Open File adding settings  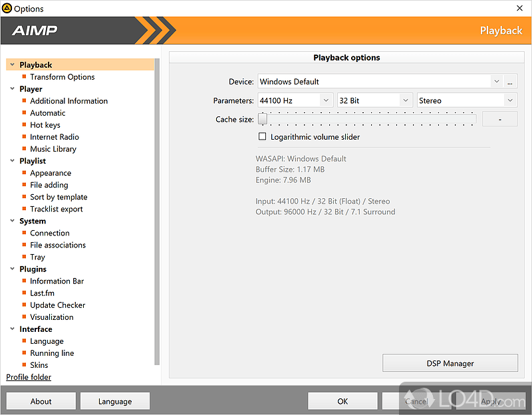tap(49, 185)
